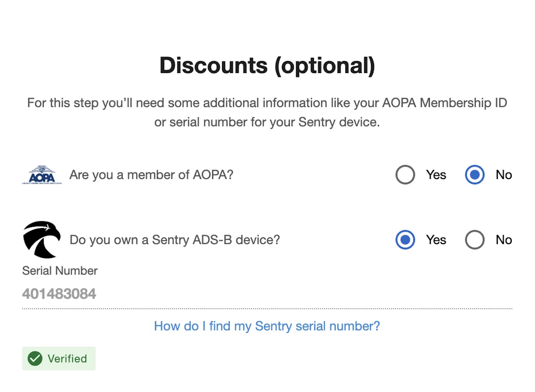Click the 'Serial Number' field label
This screenshot has width=535, height=392.
pos(60,270)
